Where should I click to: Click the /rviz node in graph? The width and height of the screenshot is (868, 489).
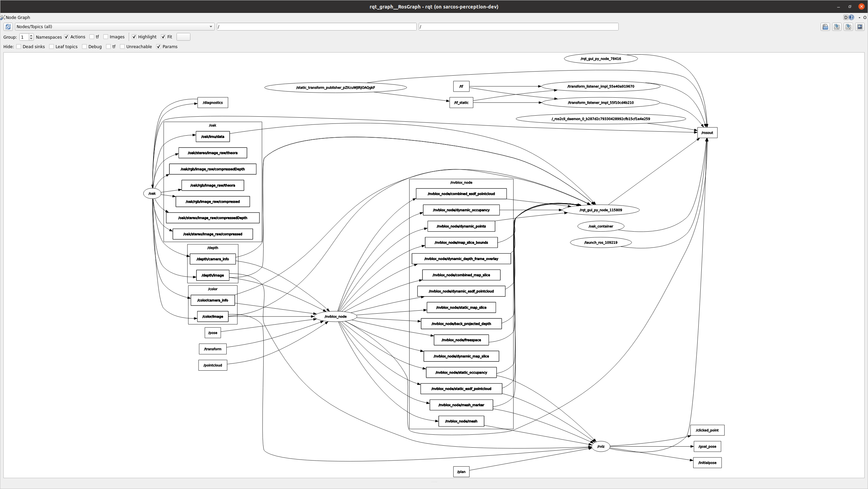[x=601, y=446]
